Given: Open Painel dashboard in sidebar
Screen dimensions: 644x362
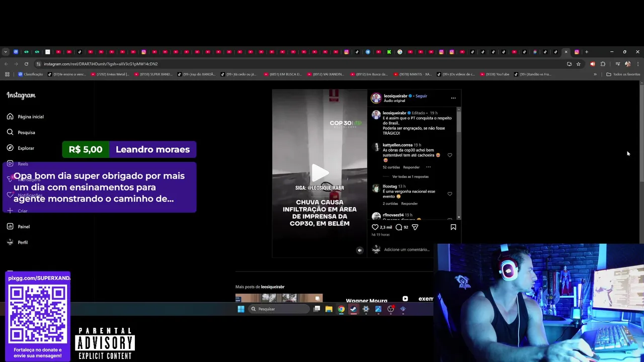Looking at the screenshot, I should pyautogui.click(x=19, y=227).
